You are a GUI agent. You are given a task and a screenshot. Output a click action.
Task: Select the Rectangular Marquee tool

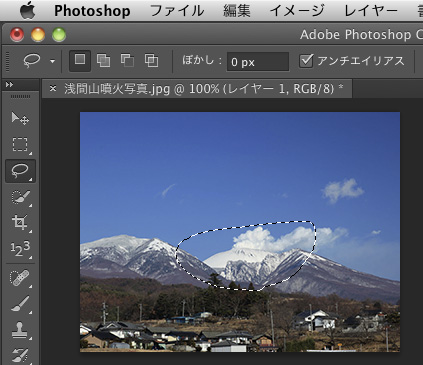point(20,145)
